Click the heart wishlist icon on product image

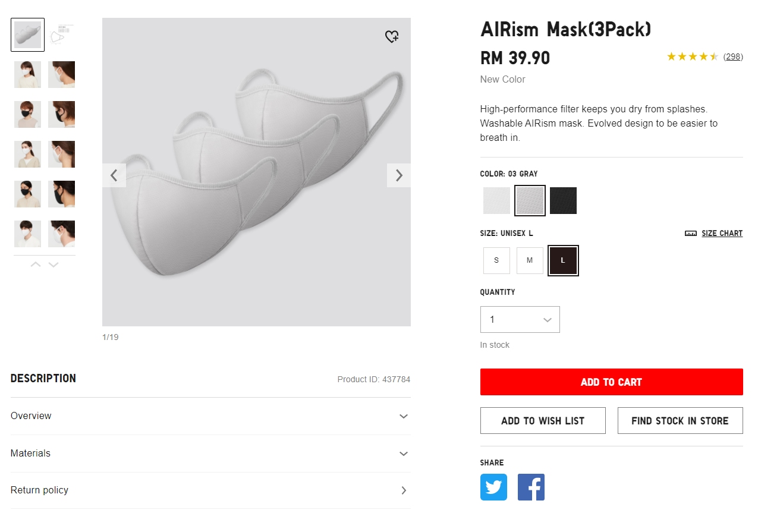[x=392, y=37]
